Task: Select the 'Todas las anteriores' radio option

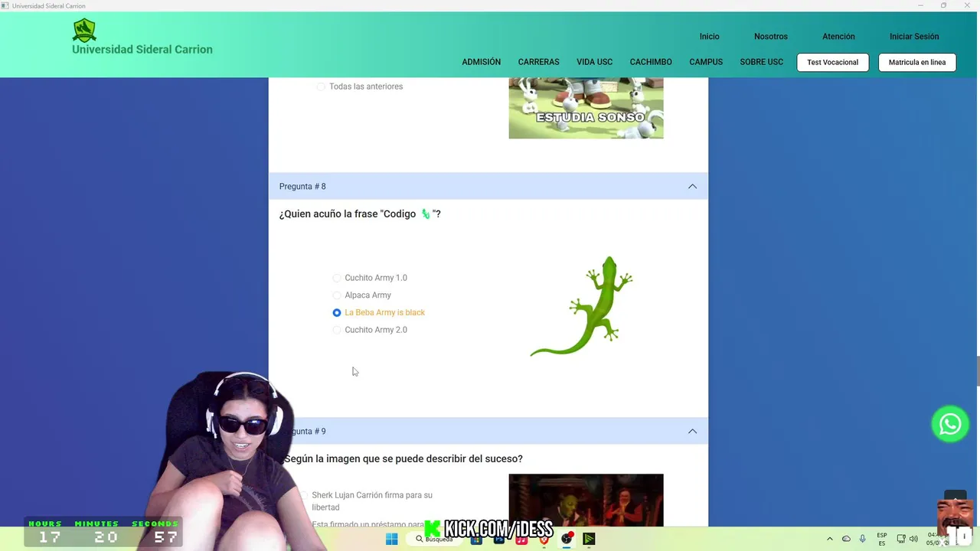Action: tap(321, 86)
